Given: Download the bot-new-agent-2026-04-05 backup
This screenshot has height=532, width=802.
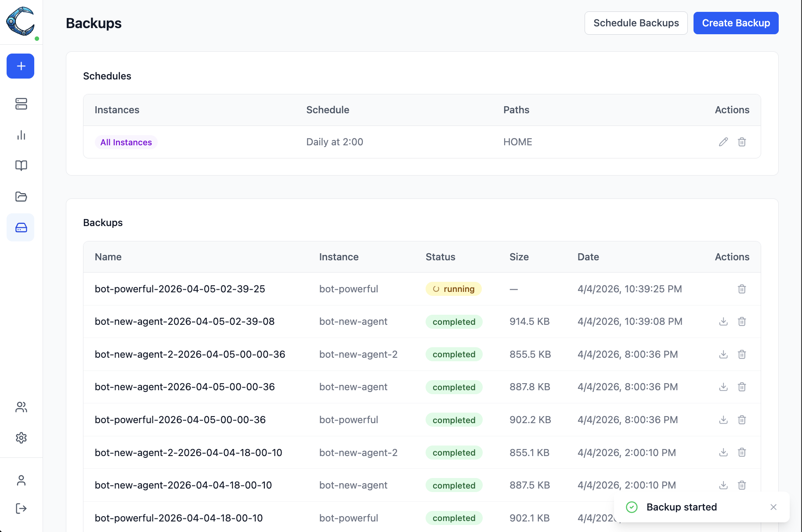Looking at the screenshot, I should 723,321.
